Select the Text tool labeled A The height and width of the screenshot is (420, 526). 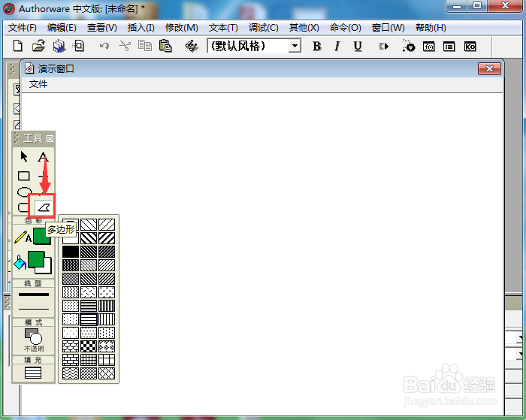coord(43,156)
